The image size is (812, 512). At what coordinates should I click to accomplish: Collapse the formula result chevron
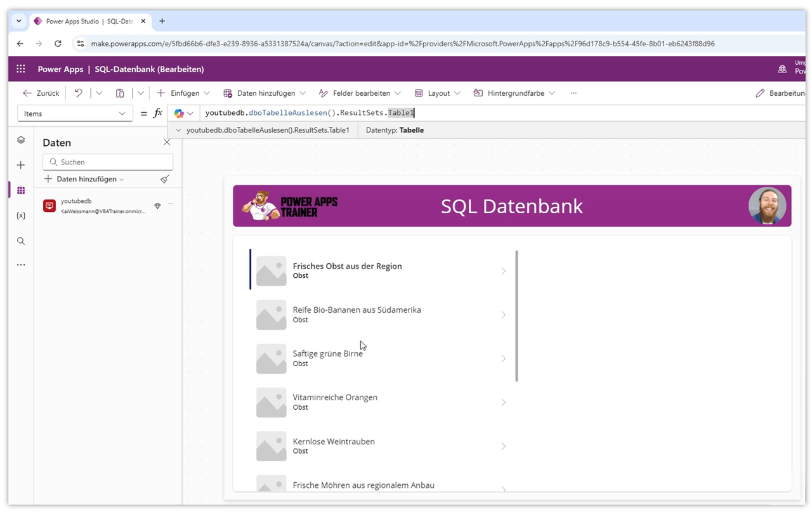click(178, 130)
